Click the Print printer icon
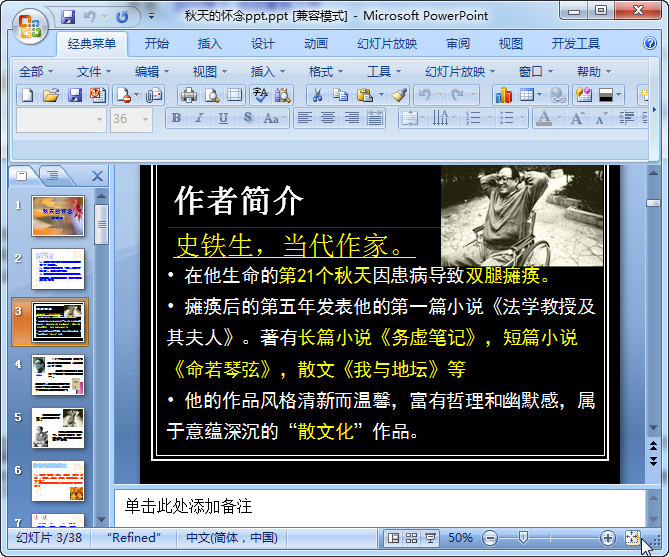The width and height of the screenshot is (669, 557). (188, 95)
